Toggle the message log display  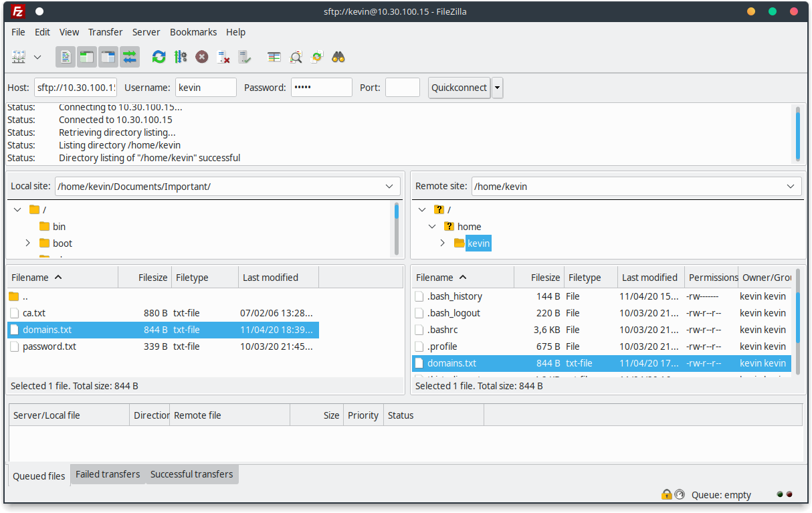click(65, 57)
